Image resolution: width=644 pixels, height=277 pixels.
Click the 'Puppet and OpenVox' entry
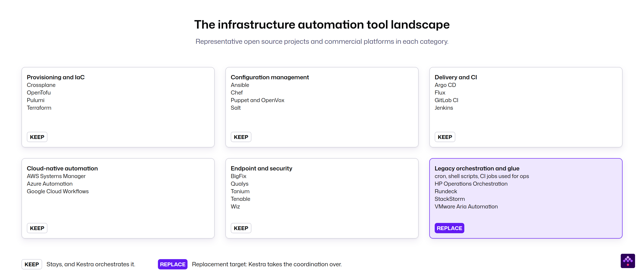[x=258, y=100]
